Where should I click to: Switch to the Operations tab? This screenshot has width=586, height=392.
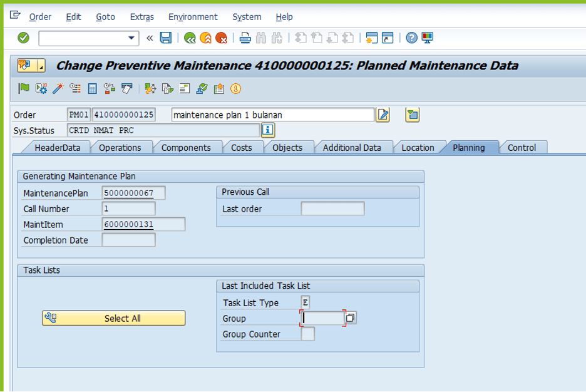coord(120,148)
